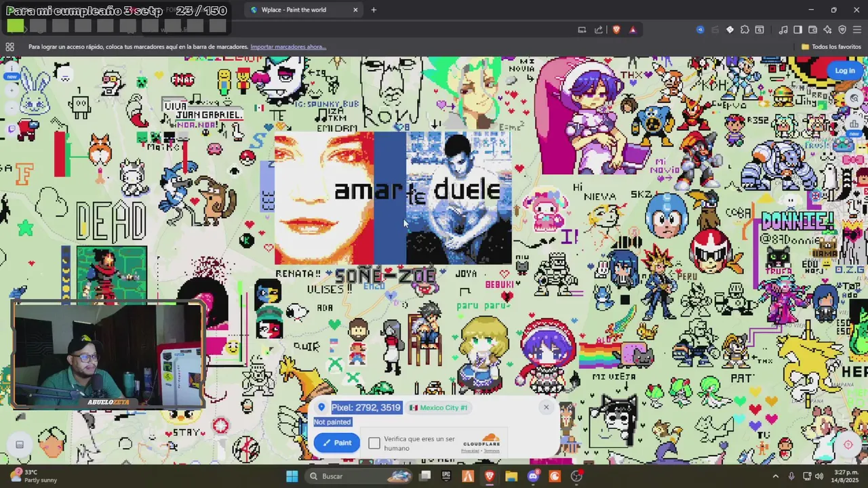Open Importar marcadores ahora link
Screen dimensions: 868x488
click(288, 47)
